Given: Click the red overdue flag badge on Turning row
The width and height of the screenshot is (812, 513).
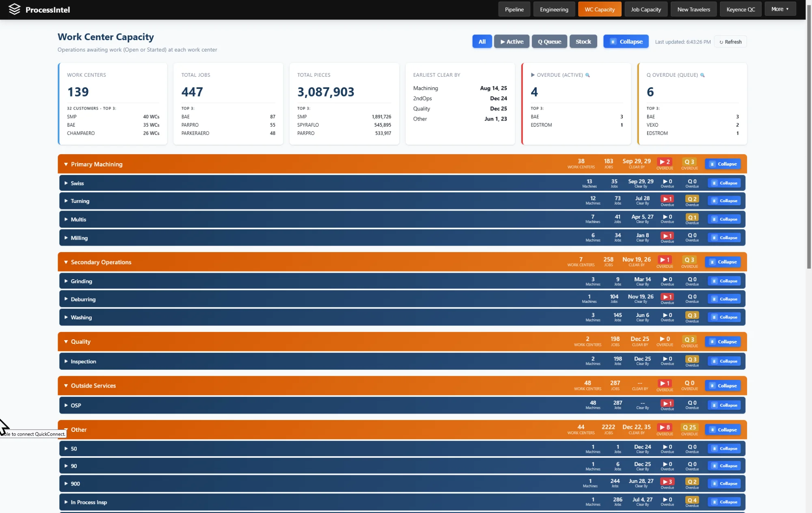Looking at the screenshot, I should (667, 199).
